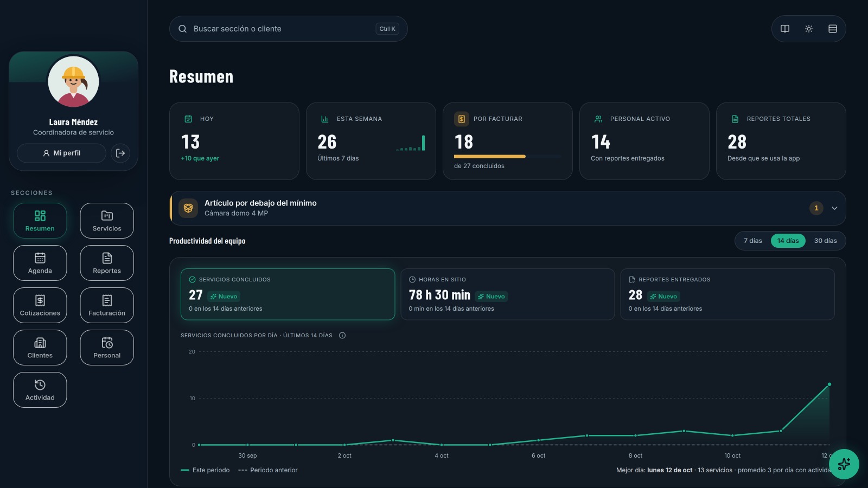Click the people icon in Personal activo card
This screenshot has width=868, height=488.
(598, 119)
